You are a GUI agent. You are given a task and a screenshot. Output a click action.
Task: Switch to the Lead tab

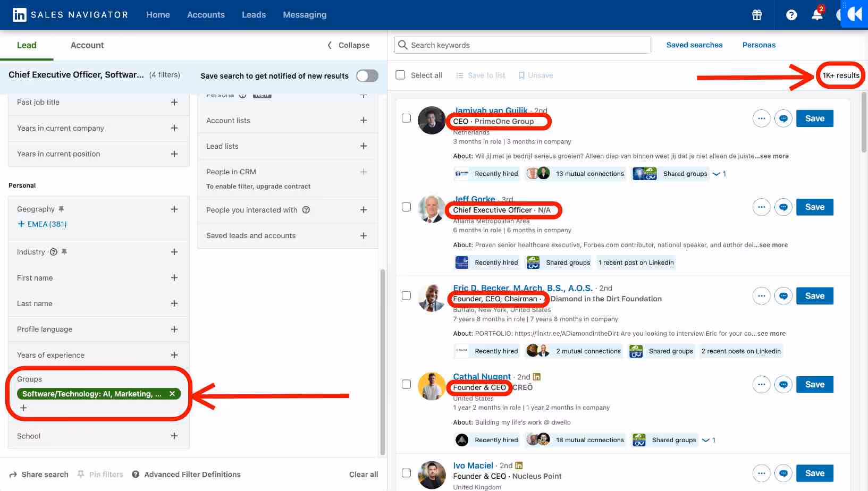27,45
